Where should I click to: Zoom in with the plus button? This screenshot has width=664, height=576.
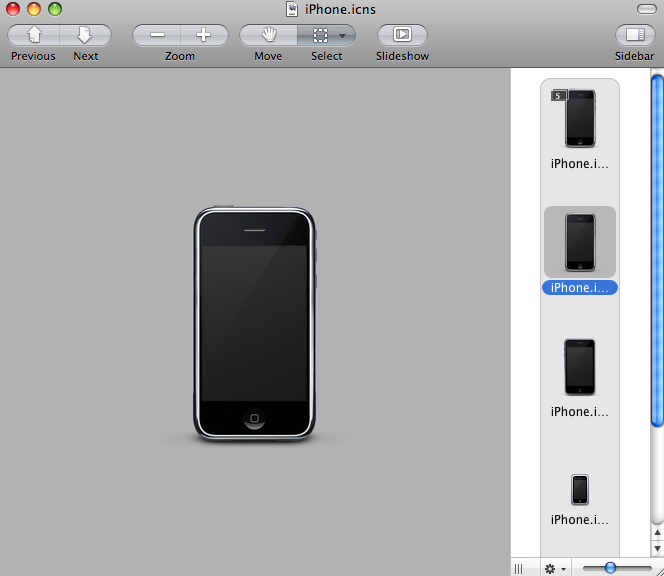click(x=204, y=35)
